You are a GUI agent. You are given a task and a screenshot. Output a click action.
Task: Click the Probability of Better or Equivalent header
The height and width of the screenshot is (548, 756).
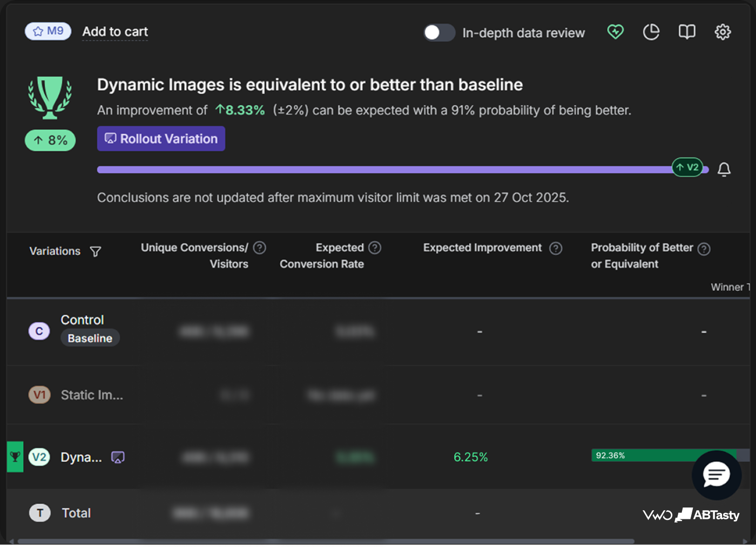coord(642,256)
